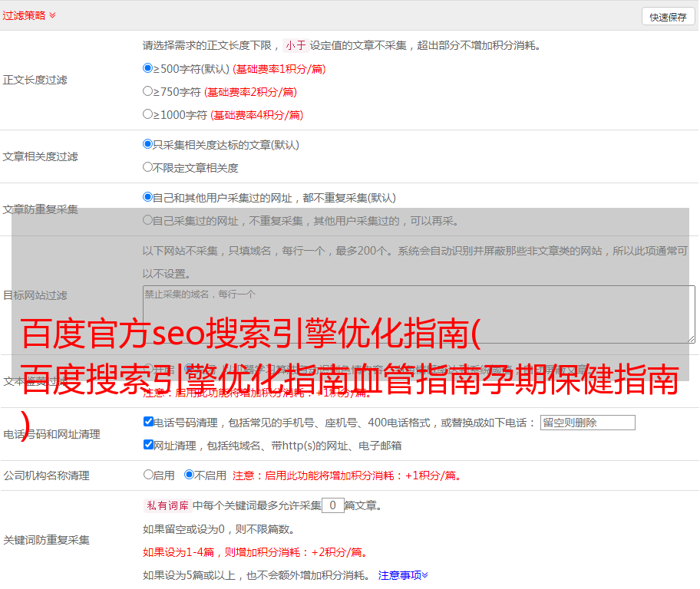Click the 小于 highlighted tag
700x589 pixels.
point(296,45)
